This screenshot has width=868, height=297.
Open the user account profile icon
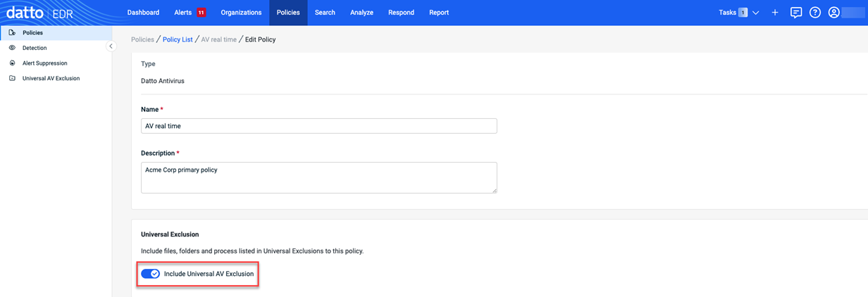(834, 13)
